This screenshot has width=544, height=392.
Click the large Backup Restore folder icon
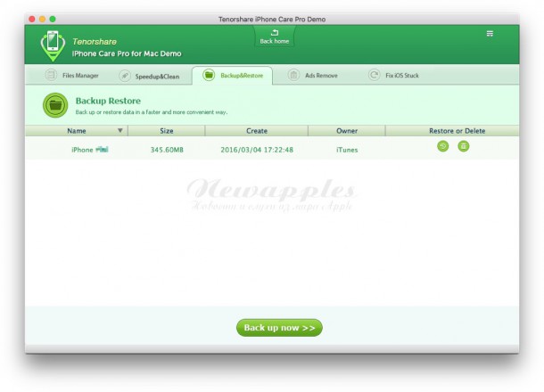coord(55,105)
